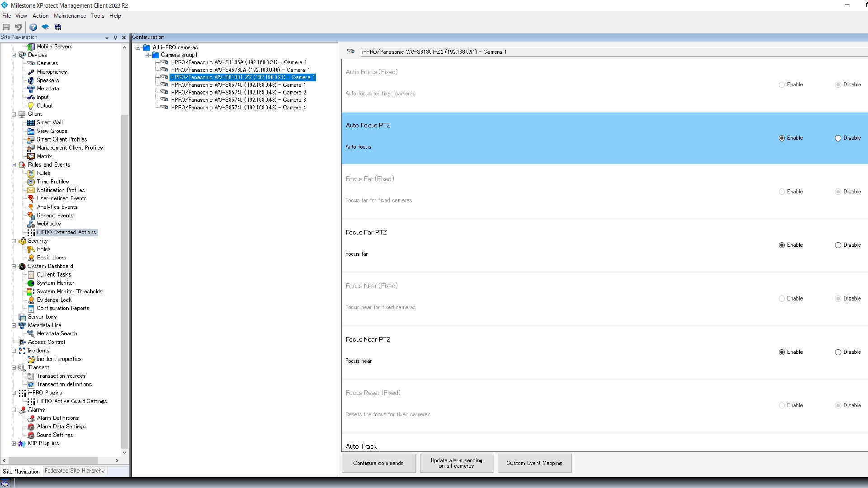Click the Server Logs icon
This screenshot has height=488, width=868.
pos(22,317)
